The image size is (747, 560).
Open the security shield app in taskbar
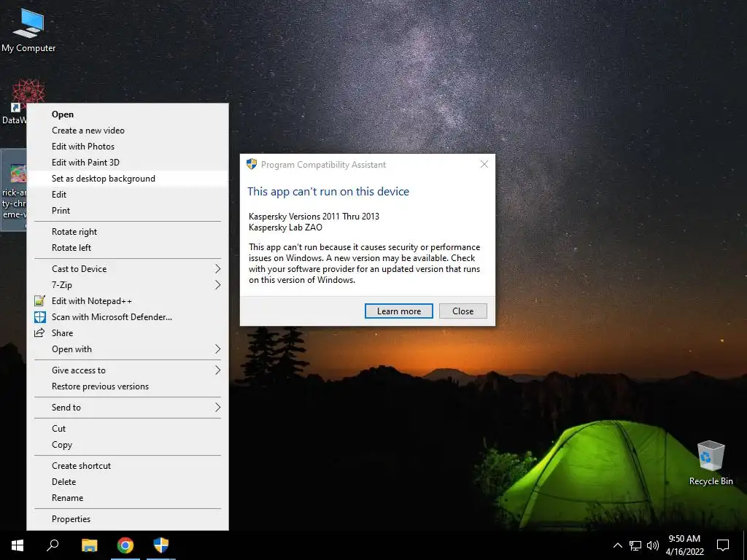(161, 545)
